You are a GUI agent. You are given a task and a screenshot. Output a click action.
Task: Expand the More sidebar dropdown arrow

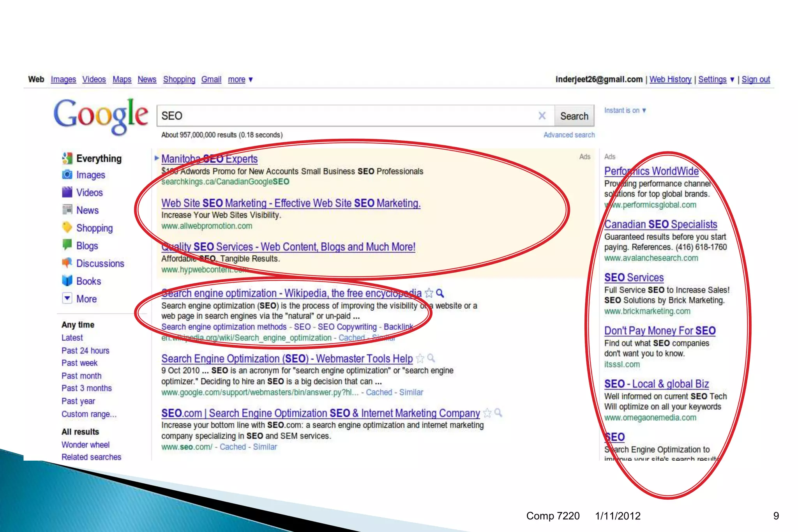[x=67, y=298]
